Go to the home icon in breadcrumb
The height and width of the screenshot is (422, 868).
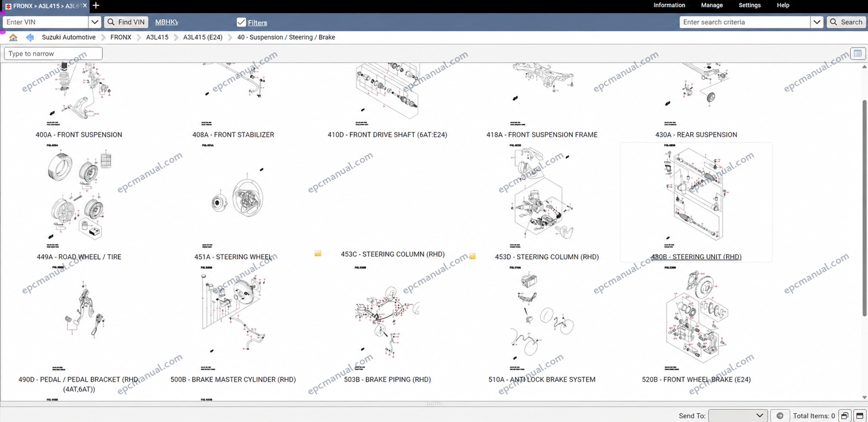13,38
